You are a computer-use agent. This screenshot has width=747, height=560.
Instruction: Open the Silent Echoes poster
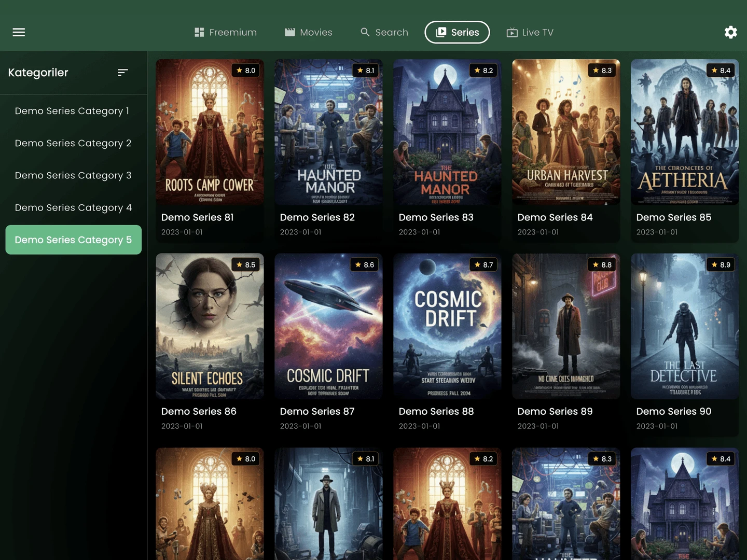tap(210, 326)
